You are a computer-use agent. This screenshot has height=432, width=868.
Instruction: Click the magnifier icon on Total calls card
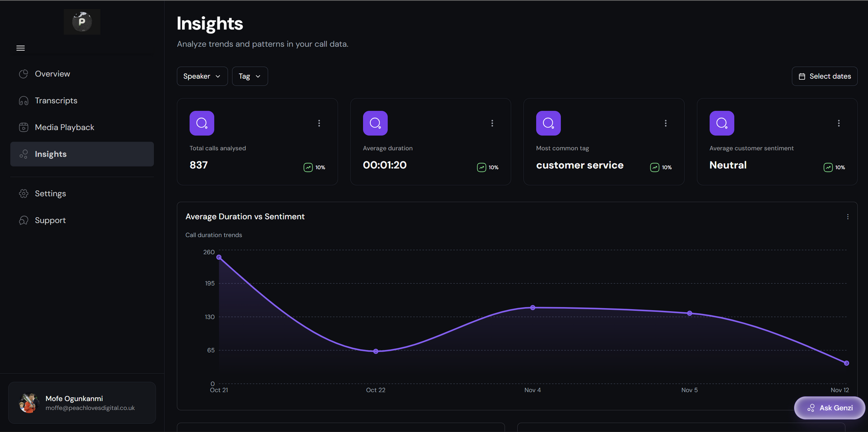pos(202,123)
